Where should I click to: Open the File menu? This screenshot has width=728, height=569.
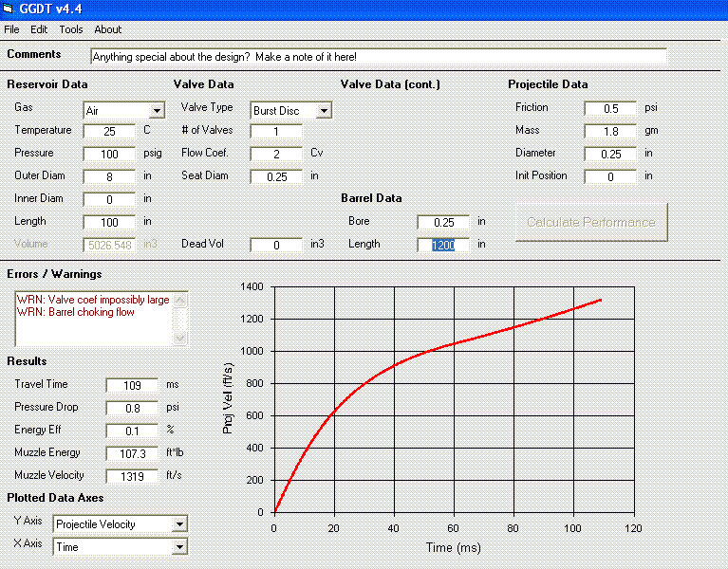(11, 29)
